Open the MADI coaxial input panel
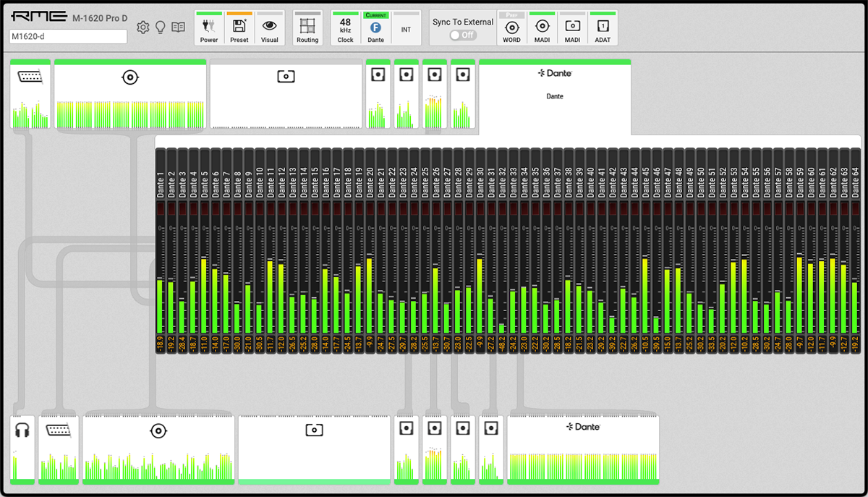Screen dimensions: 868x497 (130, 94)
